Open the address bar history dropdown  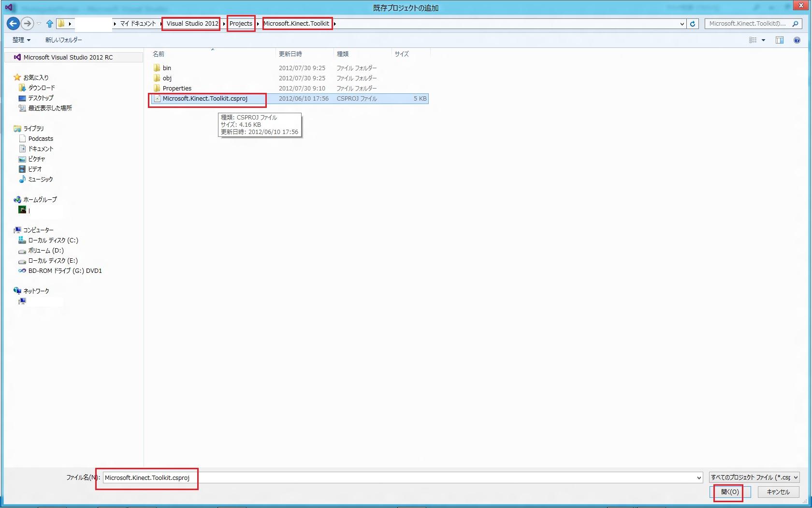point(682,24)
